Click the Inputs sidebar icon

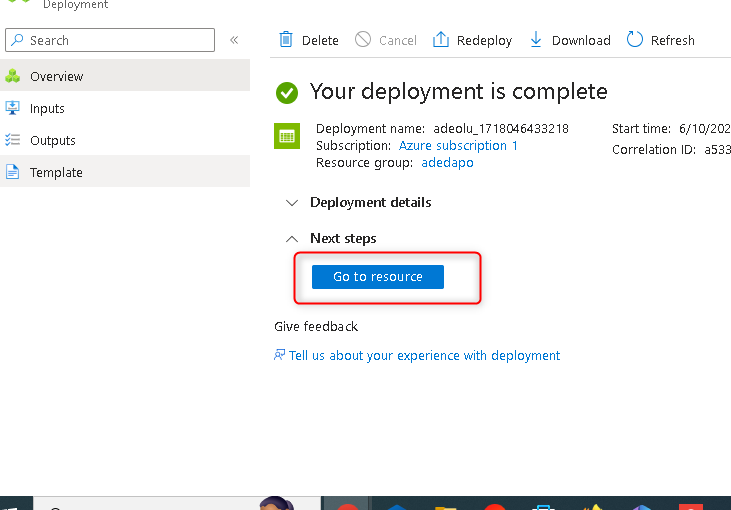(x=13, y=108)
